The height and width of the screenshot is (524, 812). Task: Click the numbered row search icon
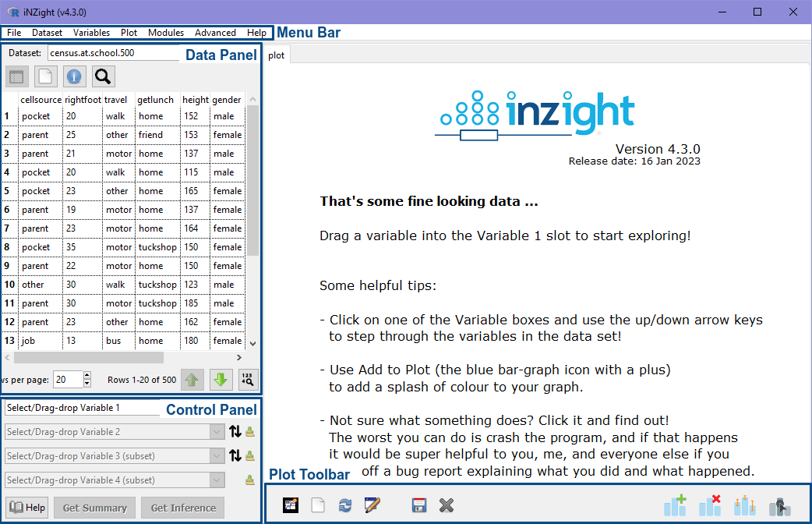click(249, 380)
